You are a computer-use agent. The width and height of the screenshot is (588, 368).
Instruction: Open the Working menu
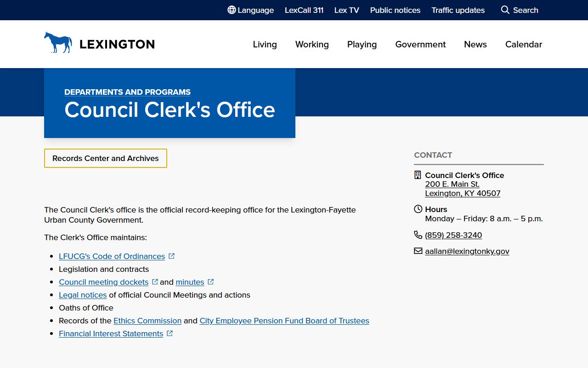(x=312, y=45)
